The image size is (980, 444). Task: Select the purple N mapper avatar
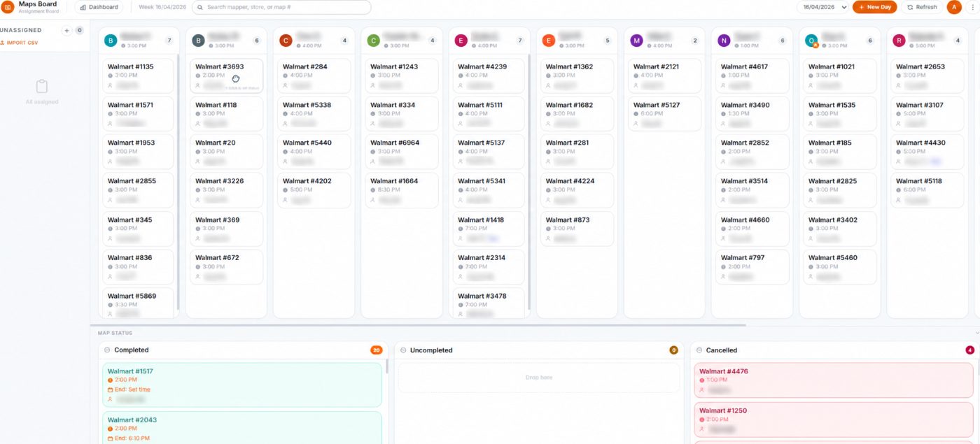click(724, 41)
